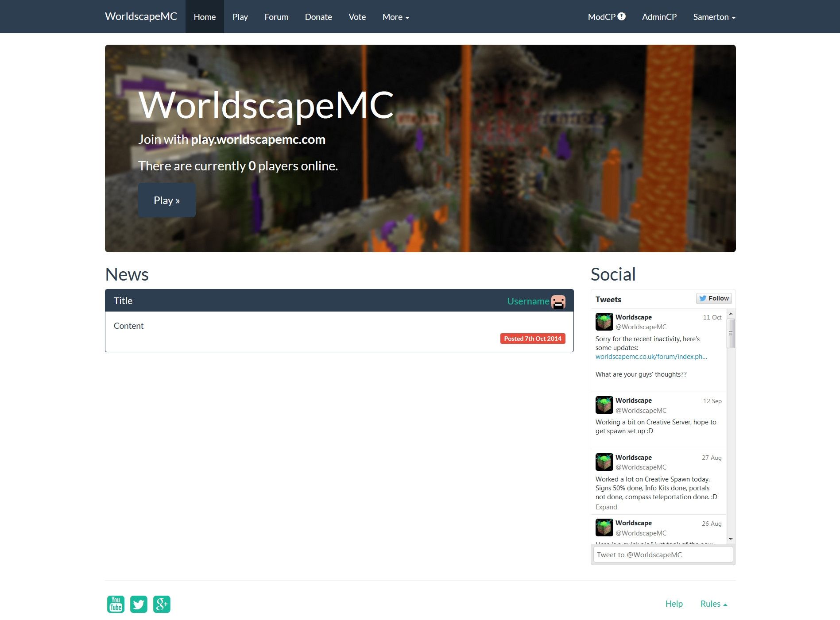The width and height of the screenshot is (840, 620).
Task: Open the Vote page
Action: (x=357, y=17)
